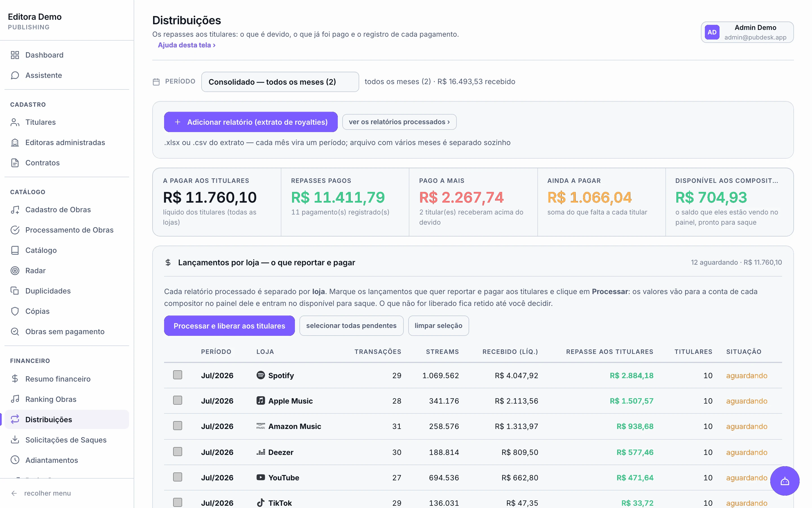This screenshot has width=812, height=508.
Task: Open Ranking Obras in the sidebar
Action: point(67,399)
